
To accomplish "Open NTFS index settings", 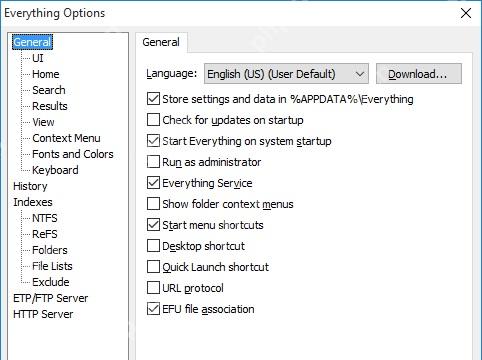I will click(x=45, y=218).
